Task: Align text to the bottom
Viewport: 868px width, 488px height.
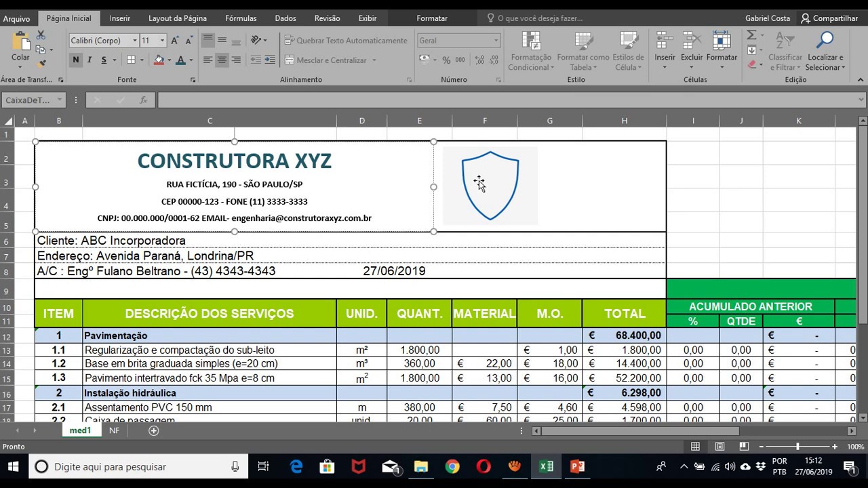Action: click(x=236, y=41)
